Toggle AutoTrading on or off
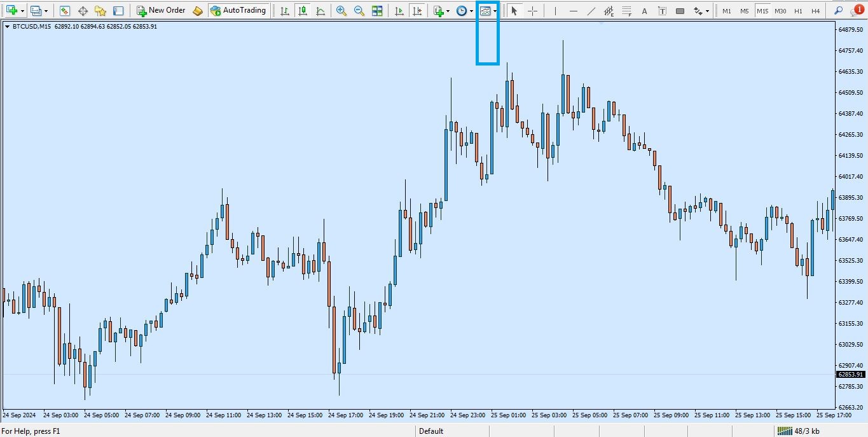Screen dimensions: 868x437 click(238, 11)
